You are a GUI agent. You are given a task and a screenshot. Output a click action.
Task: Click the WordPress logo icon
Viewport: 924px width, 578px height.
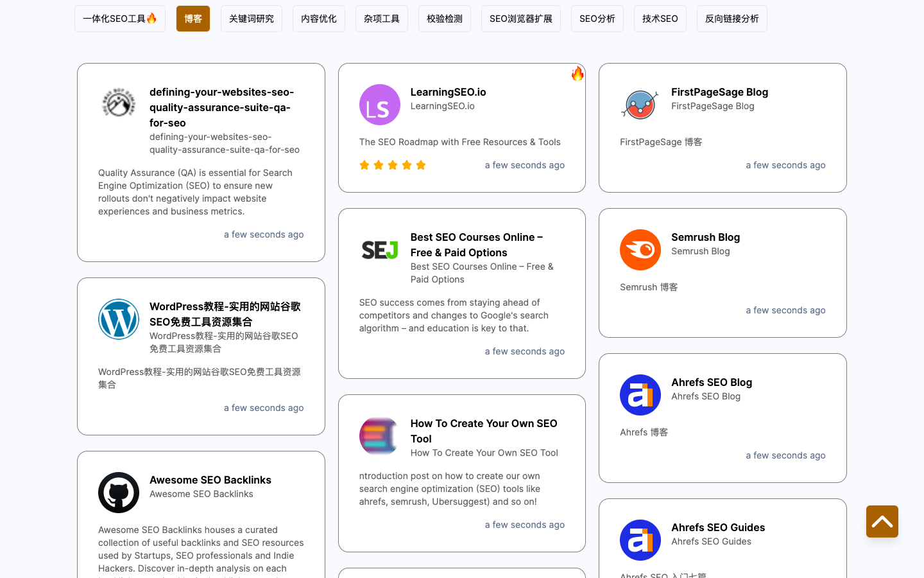[x=119, y=319]
